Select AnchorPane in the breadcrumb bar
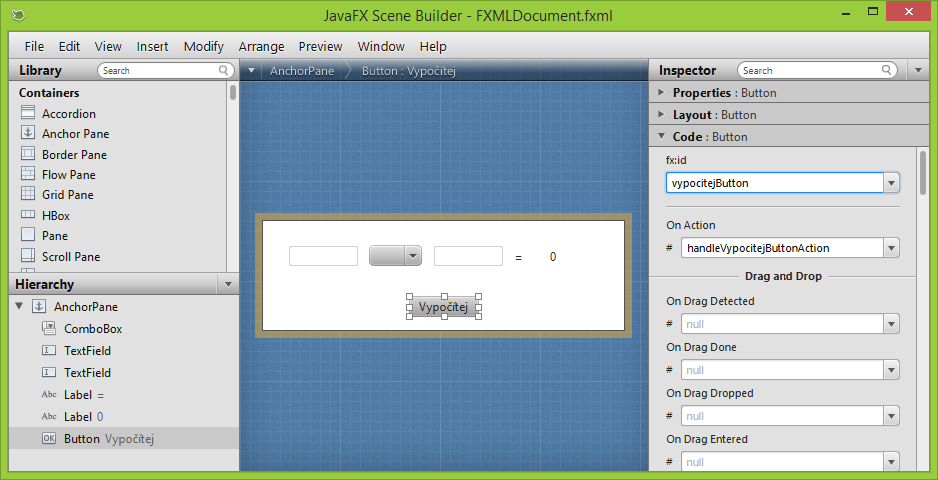The image size is (938, 480). [x=302, y=71]
